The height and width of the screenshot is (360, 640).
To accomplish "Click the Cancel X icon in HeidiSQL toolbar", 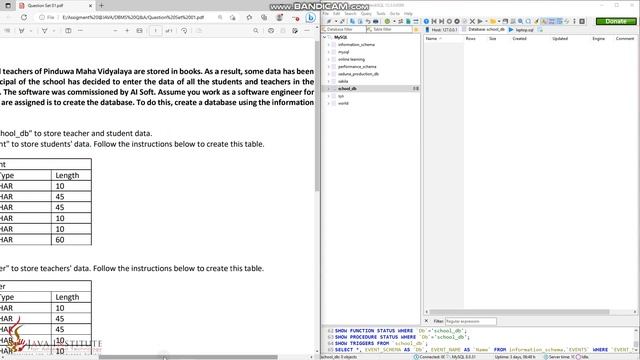I will [472, 21].
